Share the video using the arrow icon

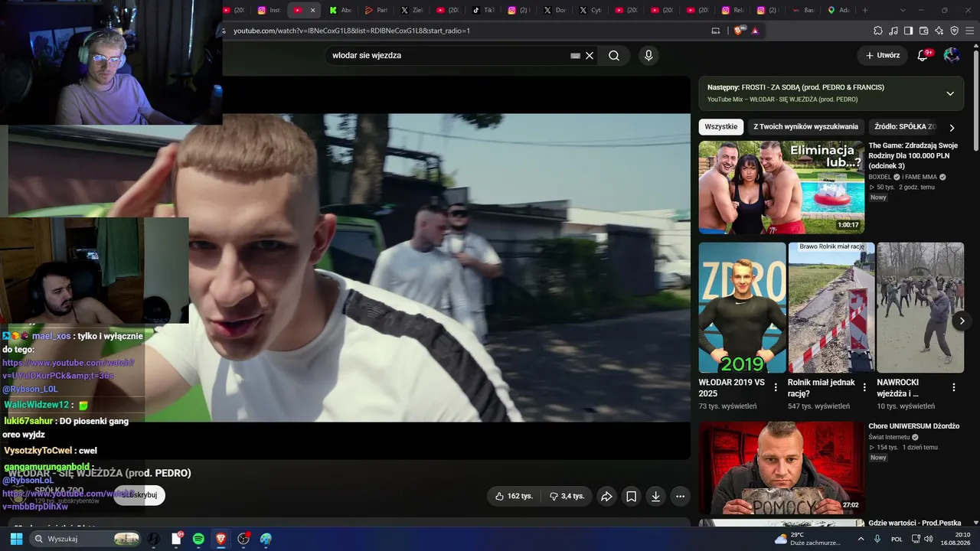point(606,496)
